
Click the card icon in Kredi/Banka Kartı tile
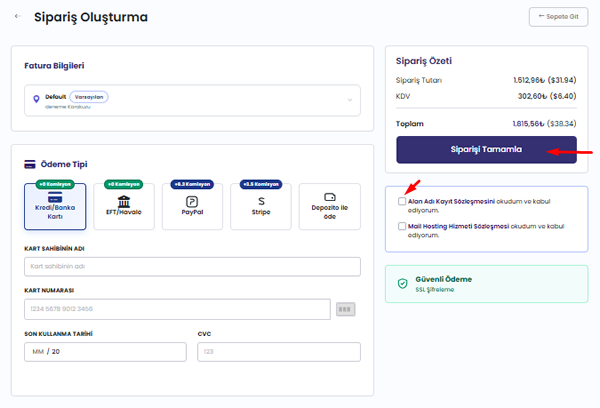[x=55, y=197]
